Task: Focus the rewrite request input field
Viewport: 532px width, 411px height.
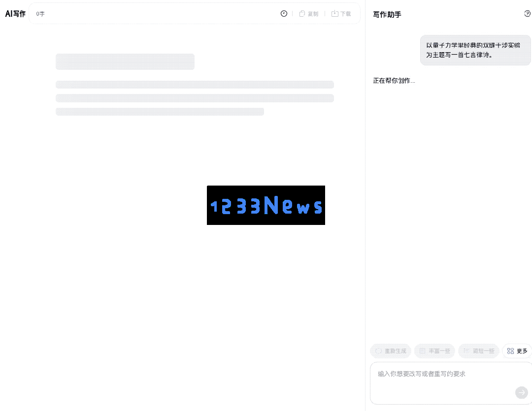Action: pos(451,383)
